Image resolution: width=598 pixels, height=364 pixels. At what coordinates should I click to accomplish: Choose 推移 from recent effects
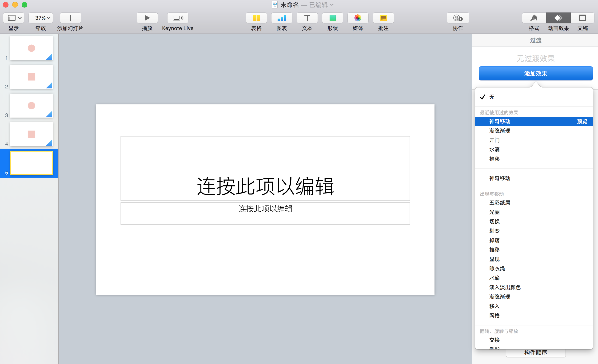pos(534,159)
